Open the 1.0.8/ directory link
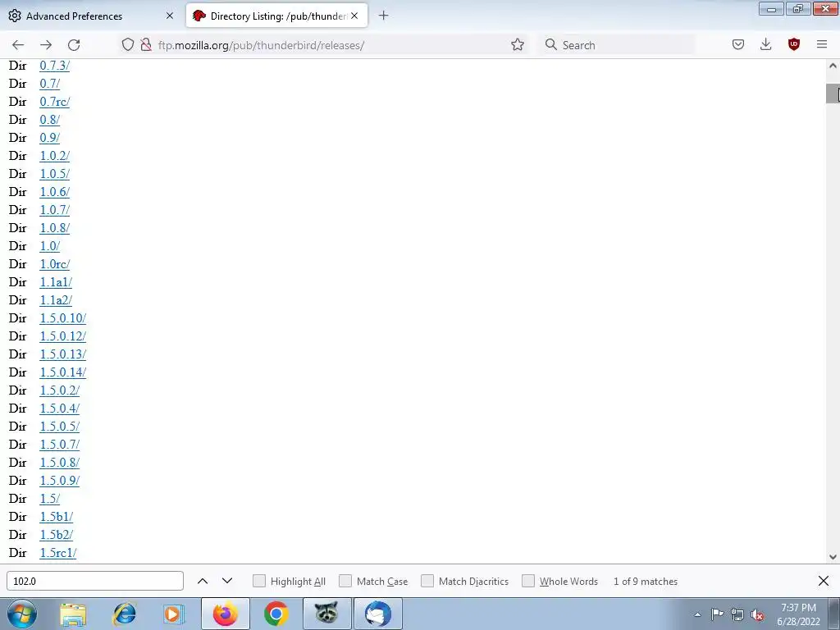 coord(55,228)
